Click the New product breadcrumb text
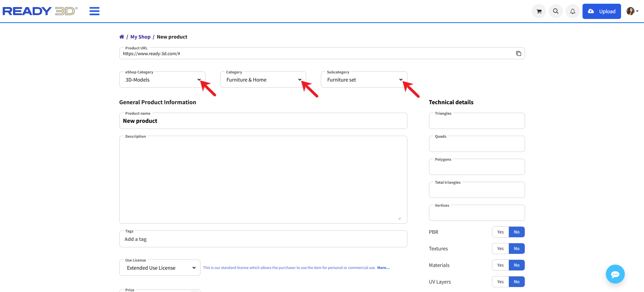This screenshot has height=292, width=644. coord(172,37)
